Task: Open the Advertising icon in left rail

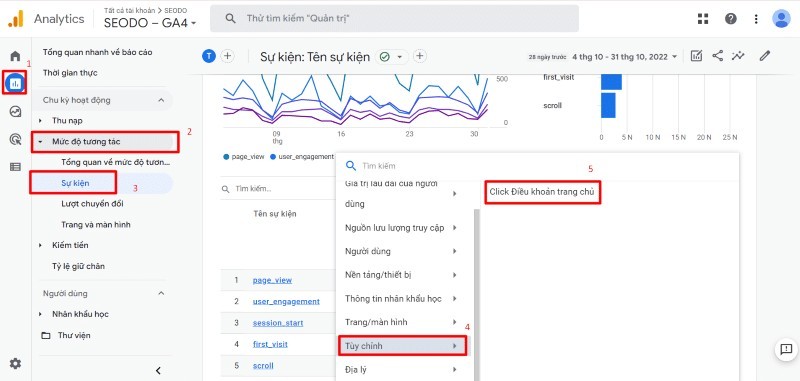Action: tap(15, 139)
